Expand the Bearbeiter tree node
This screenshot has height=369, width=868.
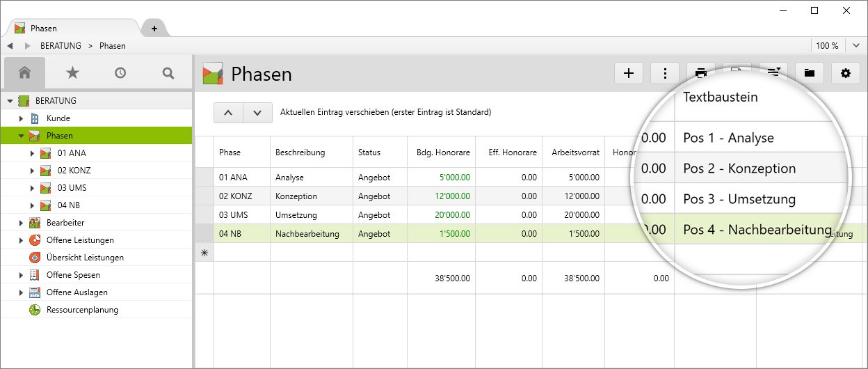pos(21,223)
